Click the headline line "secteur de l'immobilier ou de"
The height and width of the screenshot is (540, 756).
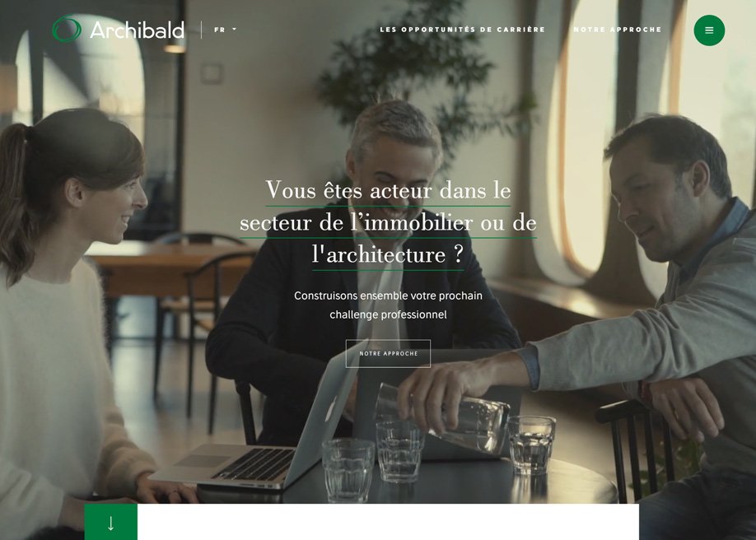(x=388, y=222)
